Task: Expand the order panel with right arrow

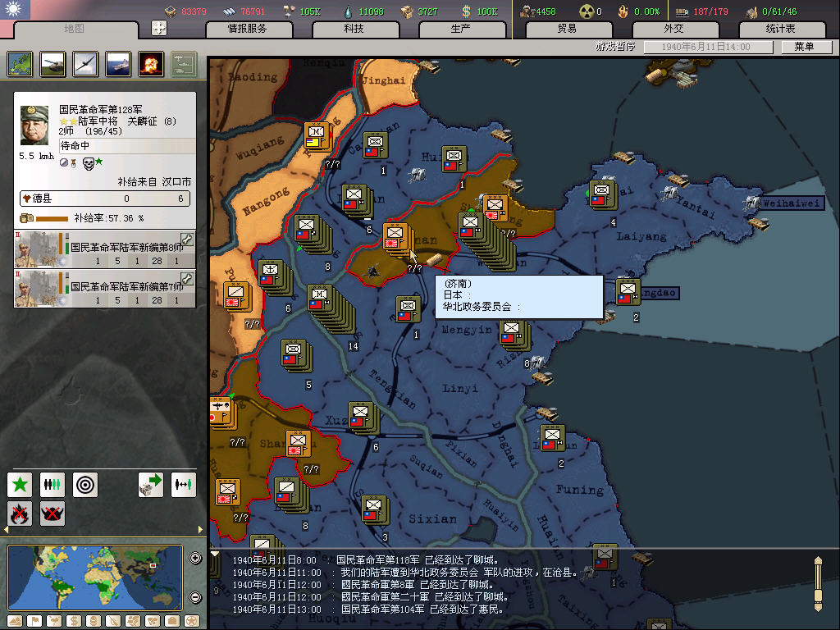Action: pyautogui.click(x=201, y=529)
